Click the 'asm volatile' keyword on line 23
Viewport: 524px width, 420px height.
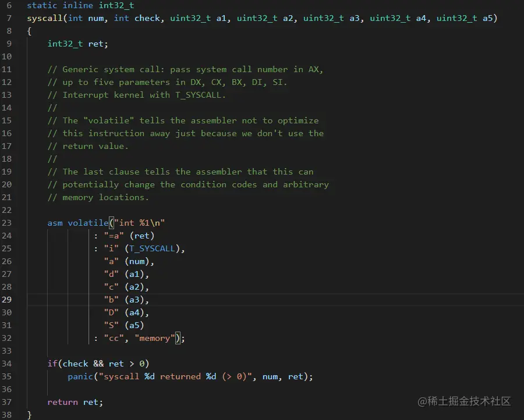tap(78, 223)
